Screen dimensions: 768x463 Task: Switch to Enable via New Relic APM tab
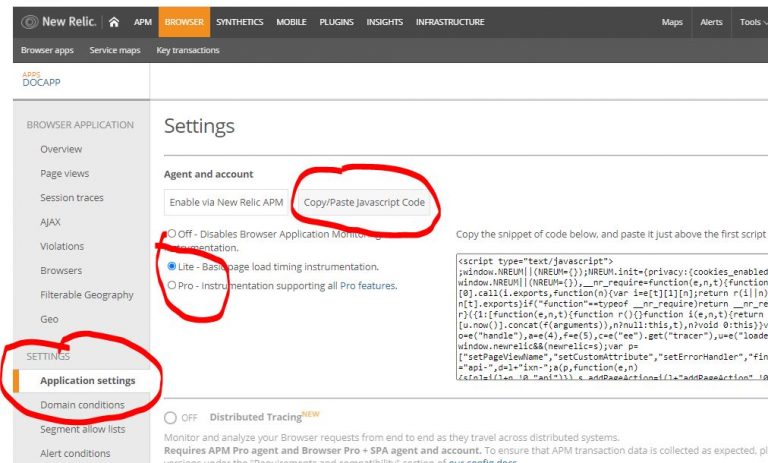tap(226, 202)
